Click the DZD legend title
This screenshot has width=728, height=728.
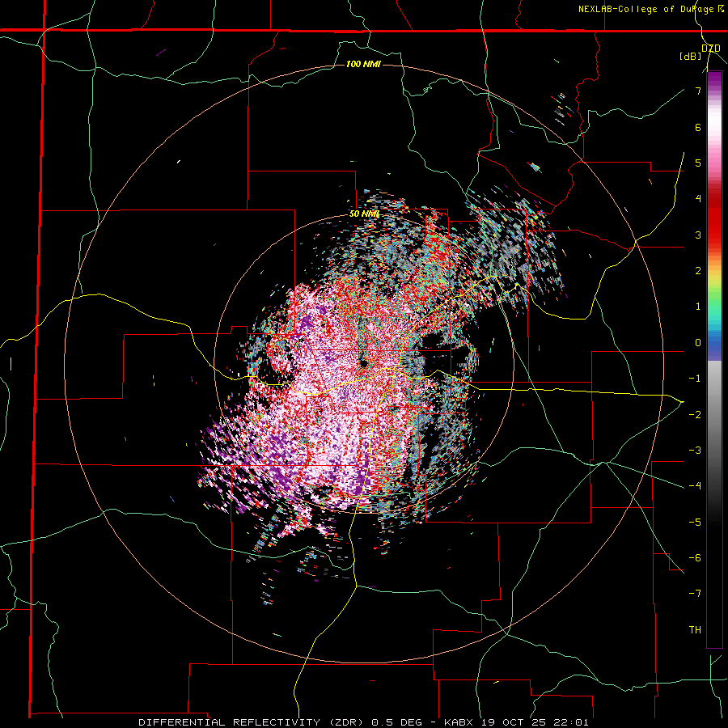pos(710,49)
